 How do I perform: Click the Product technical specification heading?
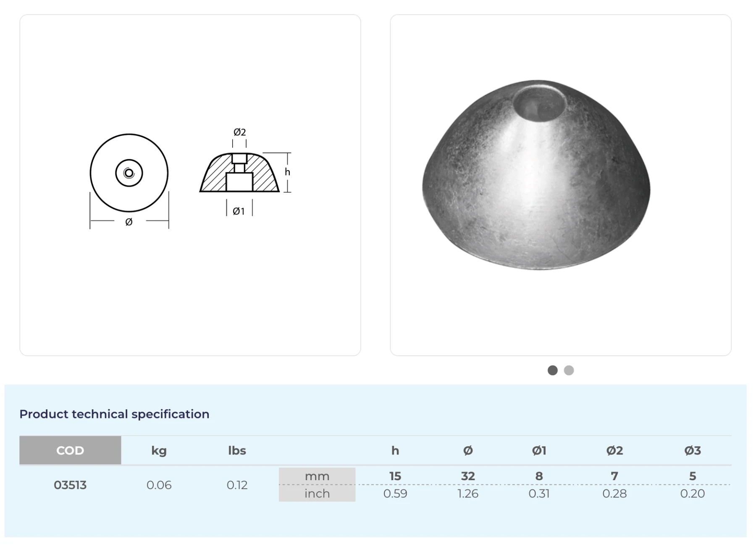[114, 414]
